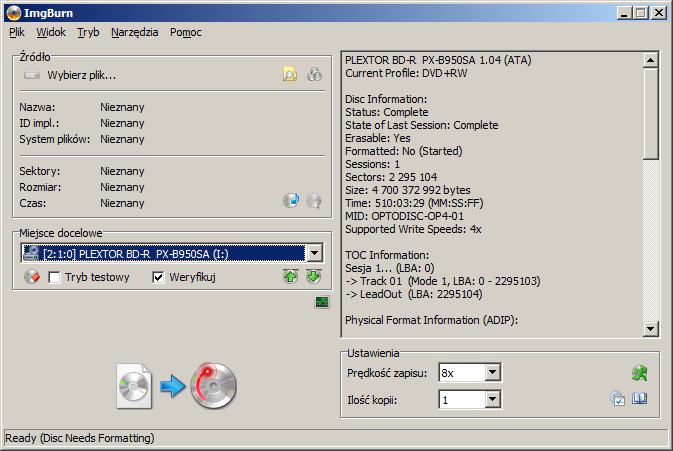Uncheck the Weryfikuj checkbox
673x451 pixels.
pyautogui.click(x=158, y=277)
